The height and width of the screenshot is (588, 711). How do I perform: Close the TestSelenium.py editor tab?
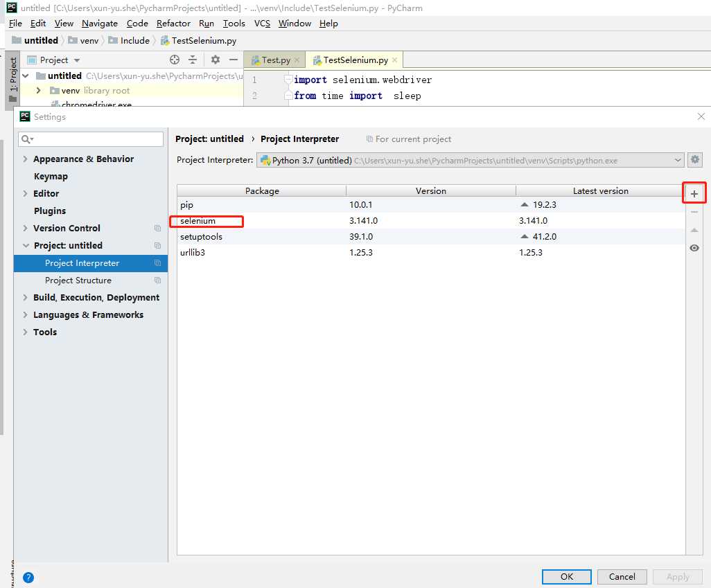coord(394,60)
